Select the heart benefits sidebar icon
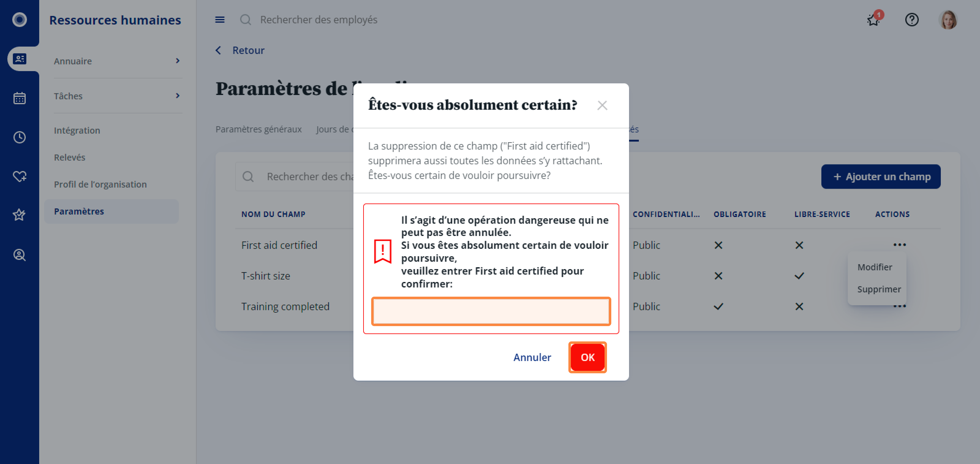 coord(19,176)
